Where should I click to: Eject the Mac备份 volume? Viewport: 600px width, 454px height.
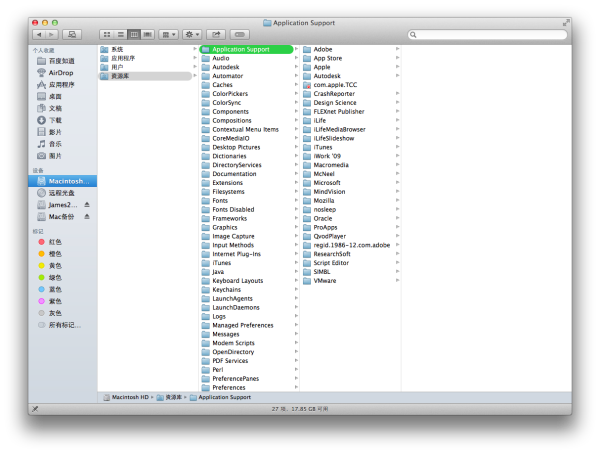click(x=87, y=216)
